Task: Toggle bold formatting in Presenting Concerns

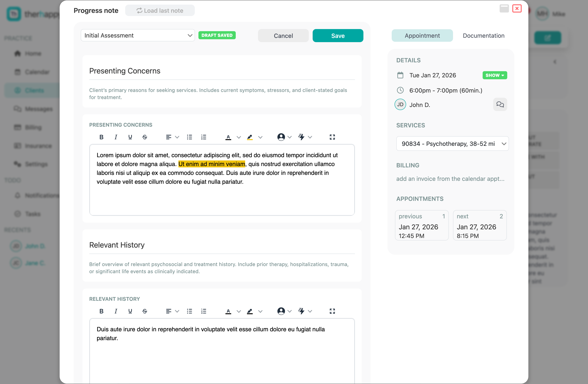Action: coord(101,137)
